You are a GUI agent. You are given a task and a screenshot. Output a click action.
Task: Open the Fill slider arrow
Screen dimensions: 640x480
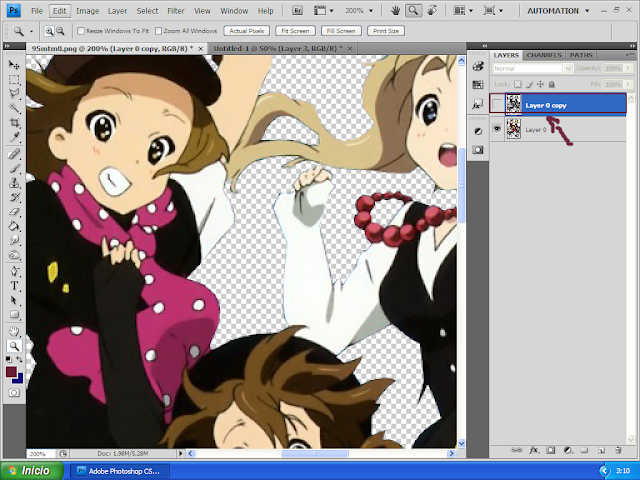[x=628, y=84]
